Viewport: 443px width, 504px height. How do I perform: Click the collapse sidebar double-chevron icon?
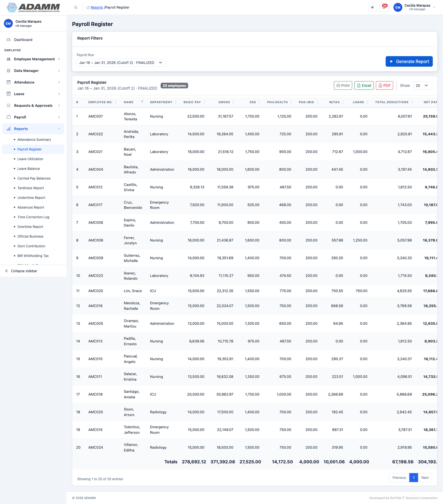click(6, 271)
